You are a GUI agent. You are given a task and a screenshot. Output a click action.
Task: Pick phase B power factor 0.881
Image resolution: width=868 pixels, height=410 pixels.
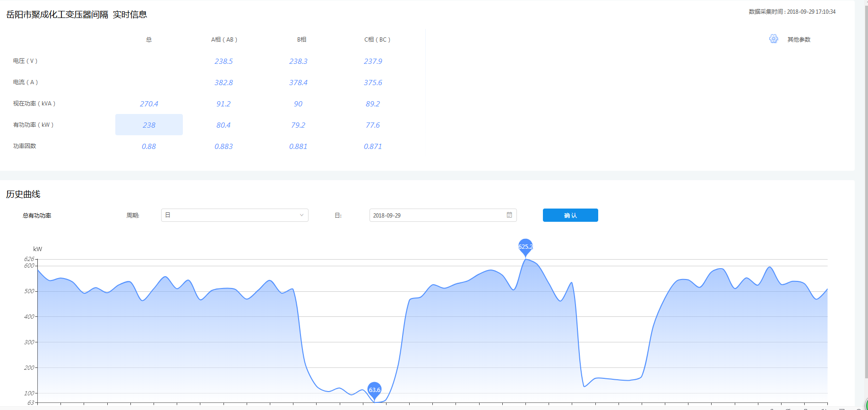(298, 146)
